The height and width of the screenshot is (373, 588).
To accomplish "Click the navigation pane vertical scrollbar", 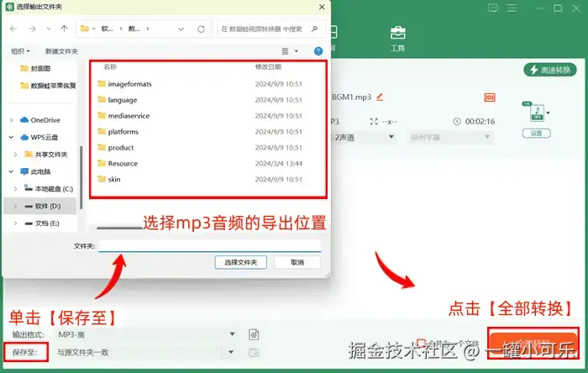I will [x=81, y=178].
